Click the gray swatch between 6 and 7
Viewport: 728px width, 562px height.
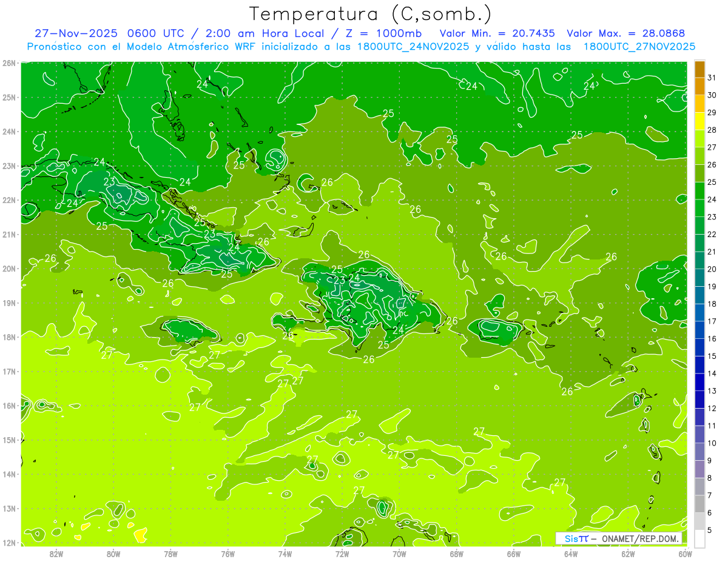(699, 504)
